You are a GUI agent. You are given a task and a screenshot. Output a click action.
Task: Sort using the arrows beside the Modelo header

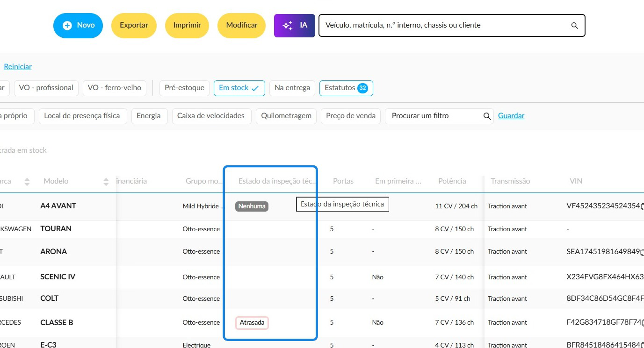(x=106, y=182)
